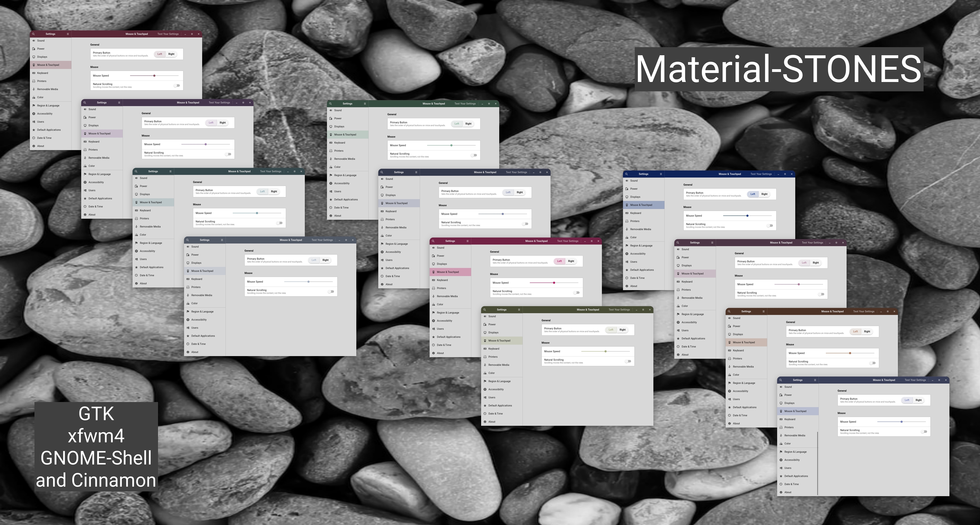Toggle Natural Scrolling in the gray-titled window

point(331,292)
